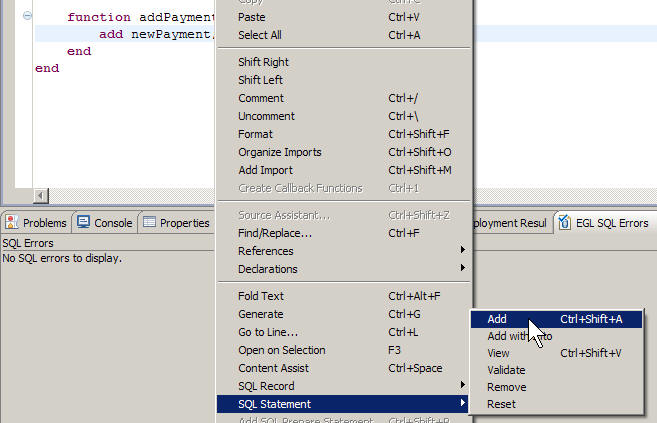Expand the References submenu

click(344, 251)
